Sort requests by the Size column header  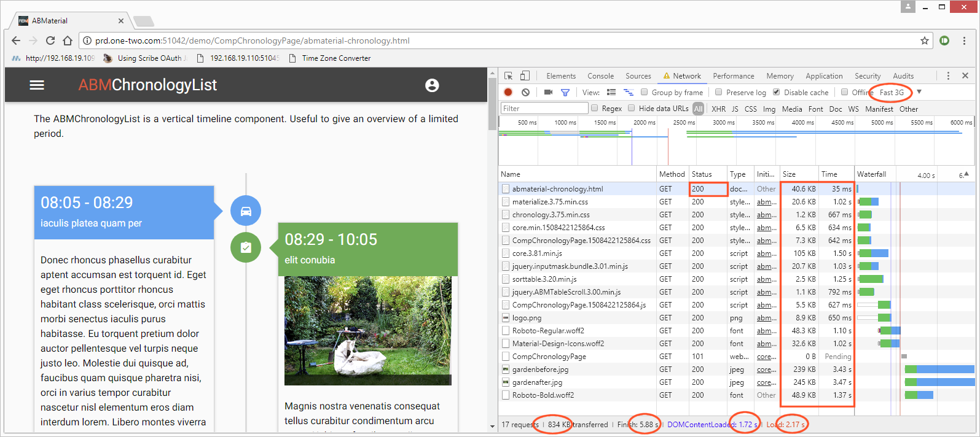pyautogui.click(x=799, y=174)
